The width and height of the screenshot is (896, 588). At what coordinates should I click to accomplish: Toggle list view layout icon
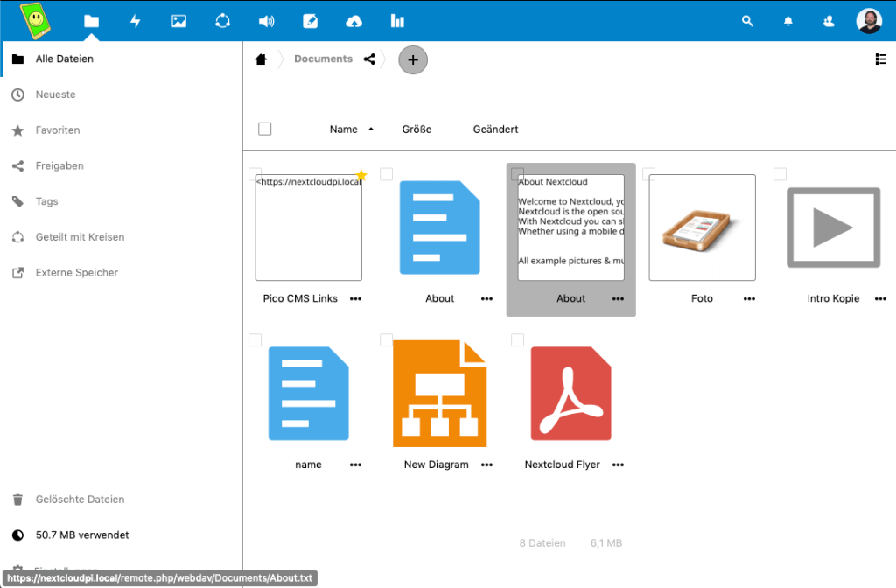tap(880, 59)
